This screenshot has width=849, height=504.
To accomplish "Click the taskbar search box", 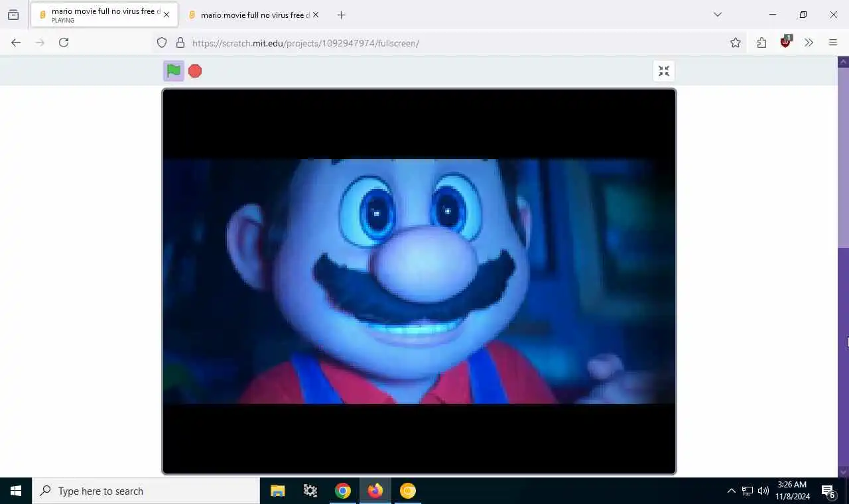I will [x=146, y=491].
